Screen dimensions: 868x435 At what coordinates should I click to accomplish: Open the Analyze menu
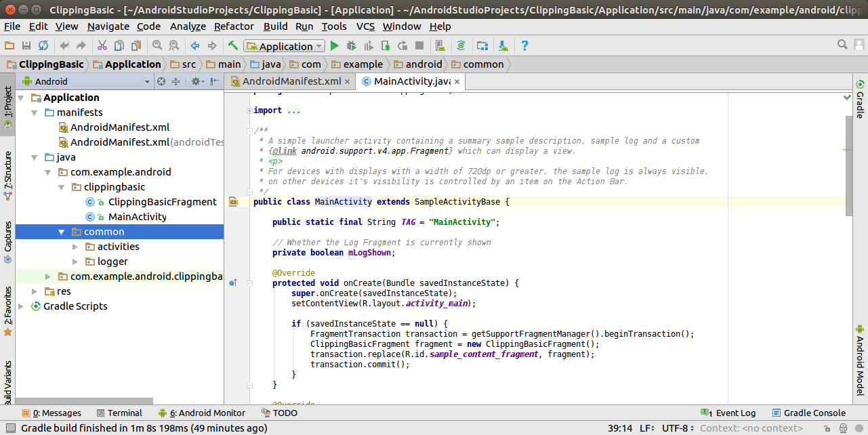click(x=188, y=26)
